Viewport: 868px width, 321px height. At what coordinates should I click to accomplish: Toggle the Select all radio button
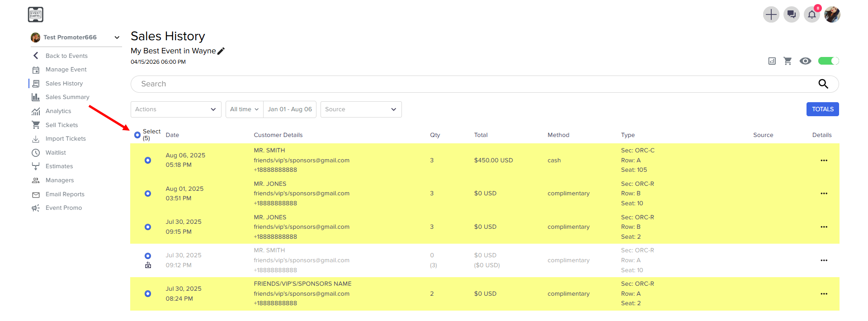tap(137, 135)
